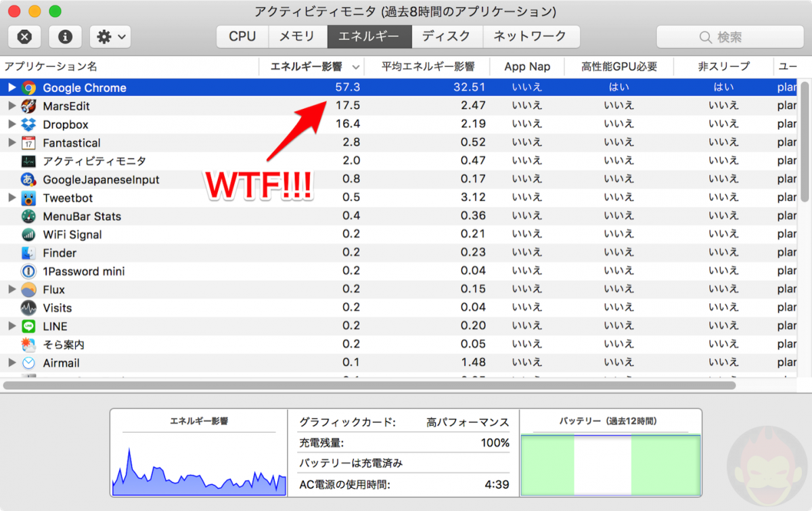Expand the Dropbox row disclosure triangle
This screenshot has width=812, height=511.
12,125
